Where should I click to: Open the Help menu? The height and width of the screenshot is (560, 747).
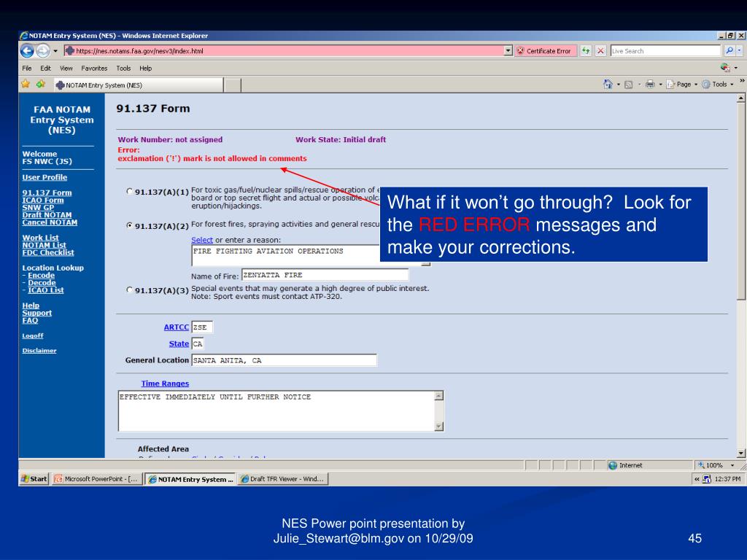pos(146,68)
